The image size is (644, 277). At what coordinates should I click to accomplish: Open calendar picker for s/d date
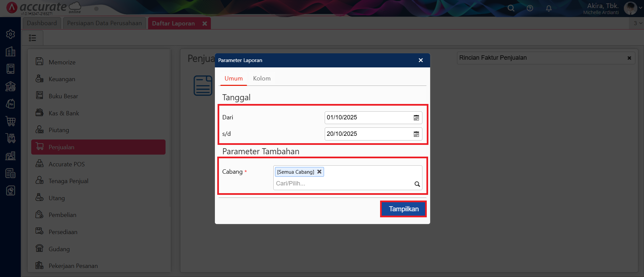(416, 134)
